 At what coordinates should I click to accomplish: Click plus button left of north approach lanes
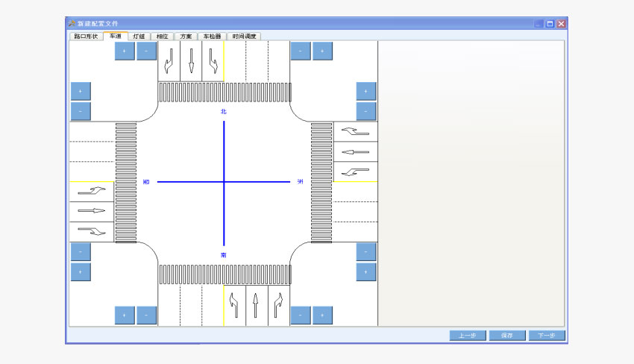tap(125, 51)
